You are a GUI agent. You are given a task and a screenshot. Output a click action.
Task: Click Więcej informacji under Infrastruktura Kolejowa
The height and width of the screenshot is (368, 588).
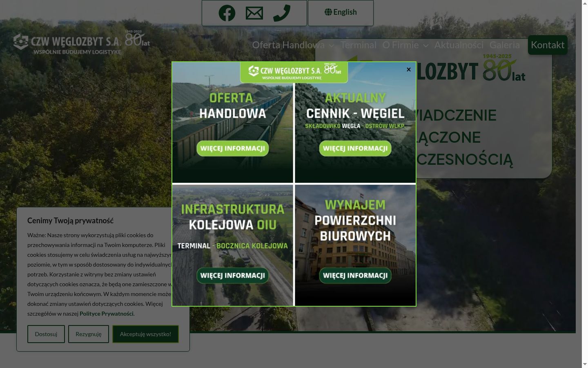click(x=233, y=276)
